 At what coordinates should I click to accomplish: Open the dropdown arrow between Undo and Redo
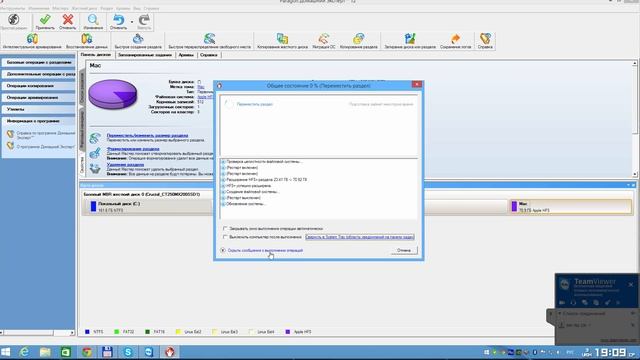[x=132, y=22]
